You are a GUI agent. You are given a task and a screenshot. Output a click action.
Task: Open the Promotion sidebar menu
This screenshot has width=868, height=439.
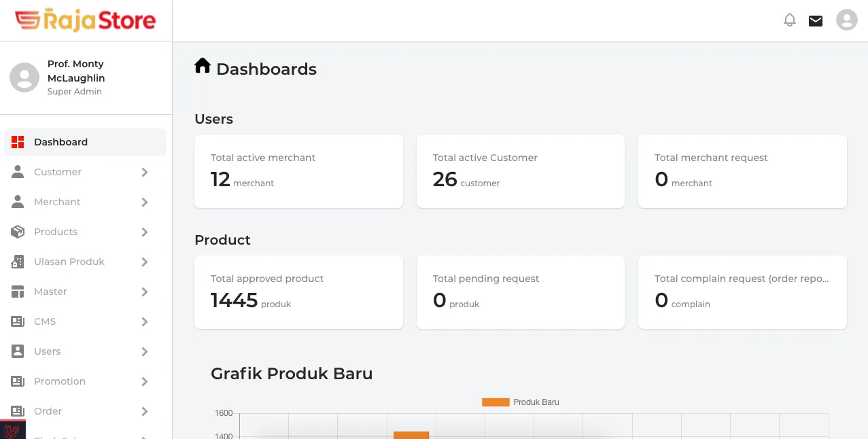pos(85,381)
